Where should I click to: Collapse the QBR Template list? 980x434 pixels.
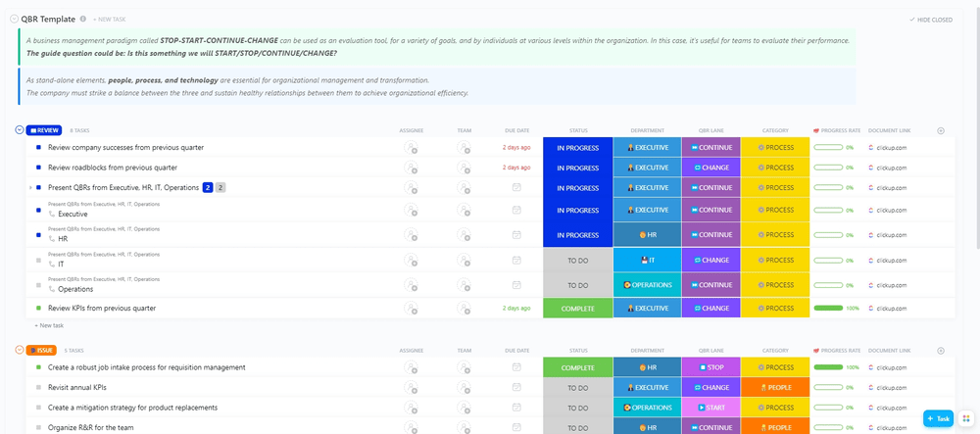tap(12, 19)
